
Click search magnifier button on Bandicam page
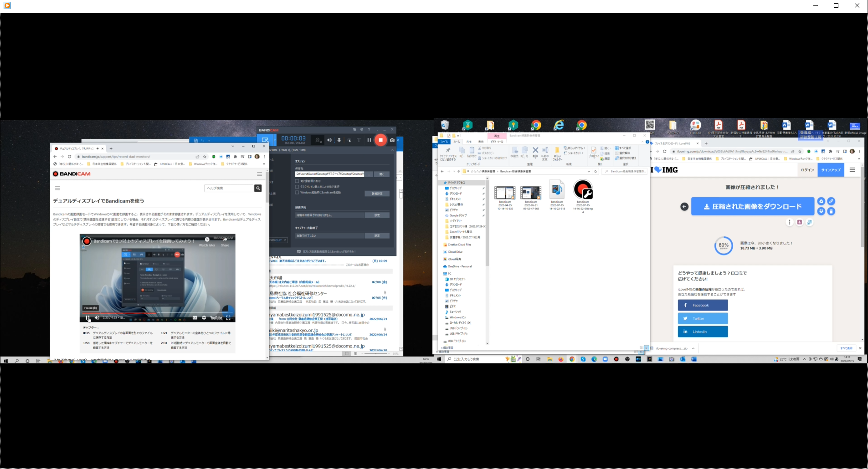pos(258,188)
